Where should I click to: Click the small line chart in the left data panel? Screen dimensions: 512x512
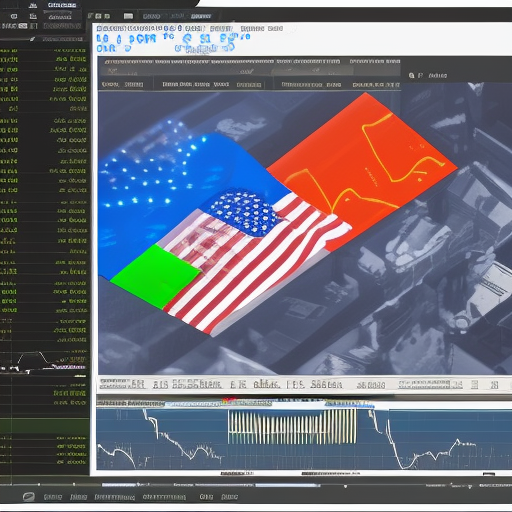point(43,362)
